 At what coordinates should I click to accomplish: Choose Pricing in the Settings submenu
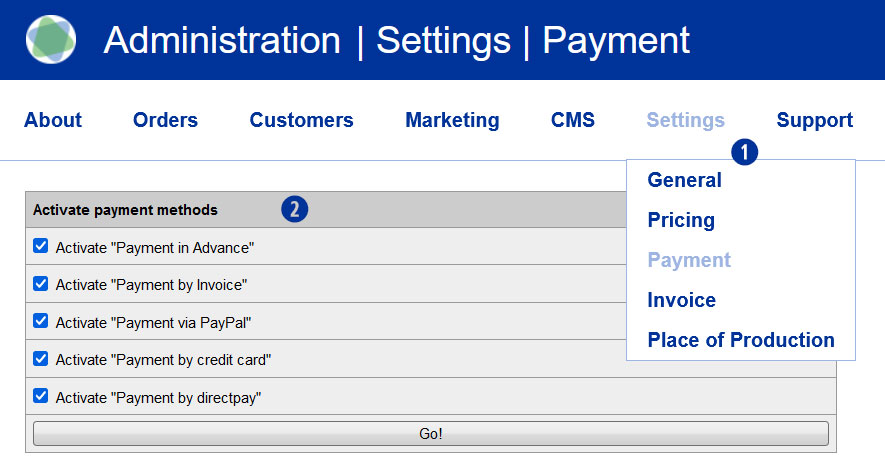coord(681,220)
